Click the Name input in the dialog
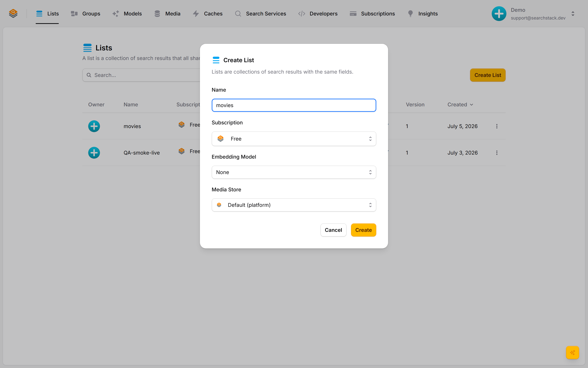 (294, 105)
